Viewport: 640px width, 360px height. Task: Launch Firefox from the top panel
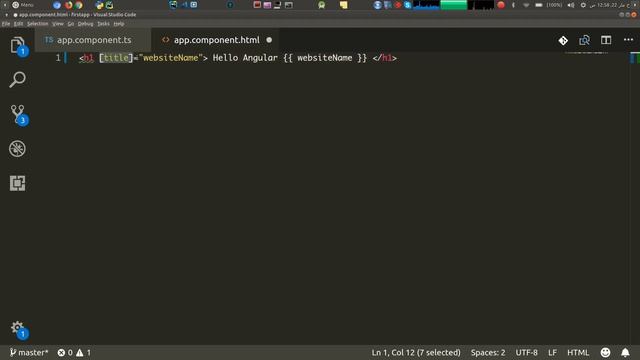[68, 5]
